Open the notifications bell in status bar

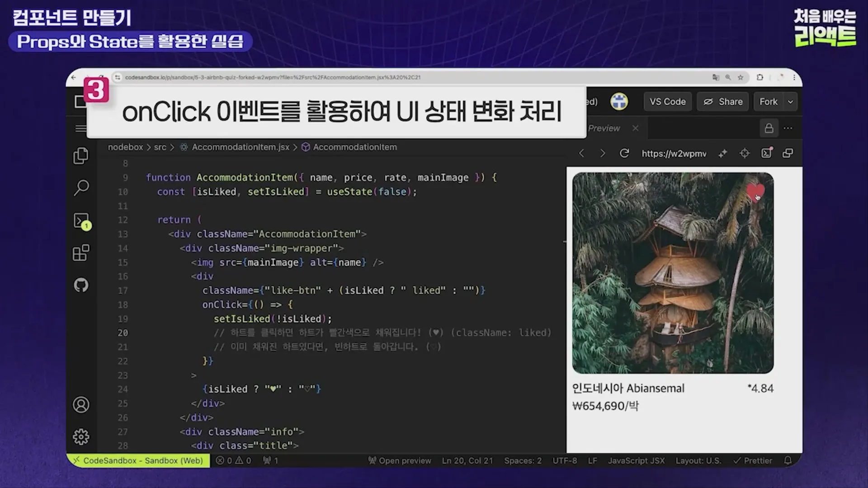[x=788, y=460]
